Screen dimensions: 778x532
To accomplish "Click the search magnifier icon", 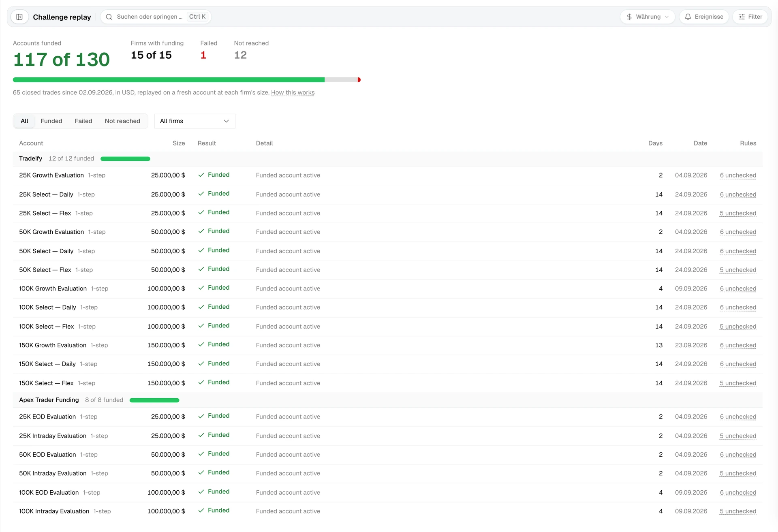I will [109, 17].
